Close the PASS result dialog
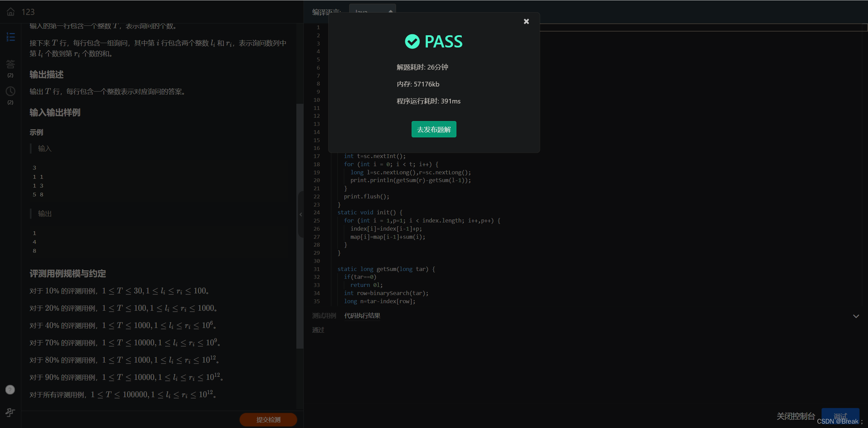This screenshot has height=428, width=868. tap(526, 21)
